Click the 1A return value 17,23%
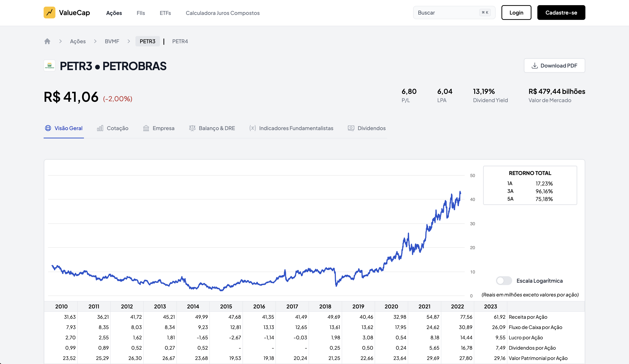Screen dimensions: 629x364 coord(544,183)
